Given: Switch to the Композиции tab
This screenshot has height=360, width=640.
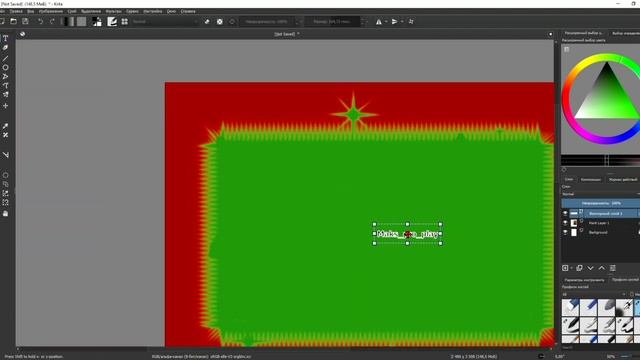Looking at the screenshot, I should pyautogui.click(x=591, y=180).
